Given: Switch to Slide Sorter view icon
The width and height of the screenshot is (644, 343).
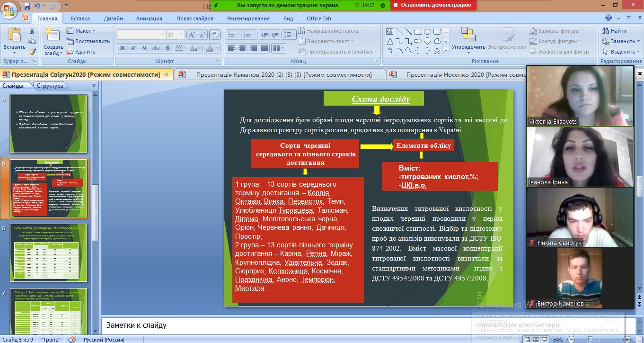Looking at the screenshot, I should pyautogui.click(x=536, y=339).
